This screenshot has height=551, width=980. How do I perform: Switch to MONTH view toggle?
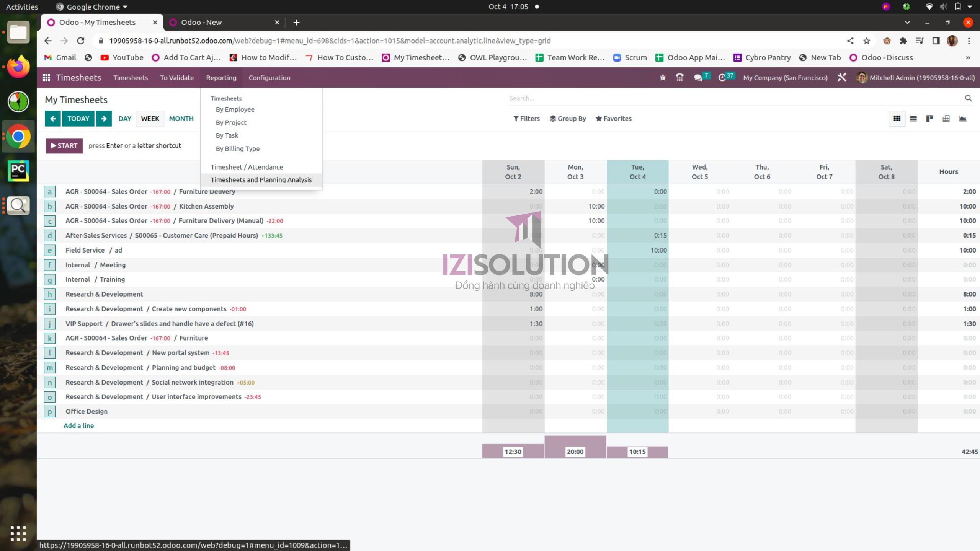181,119
